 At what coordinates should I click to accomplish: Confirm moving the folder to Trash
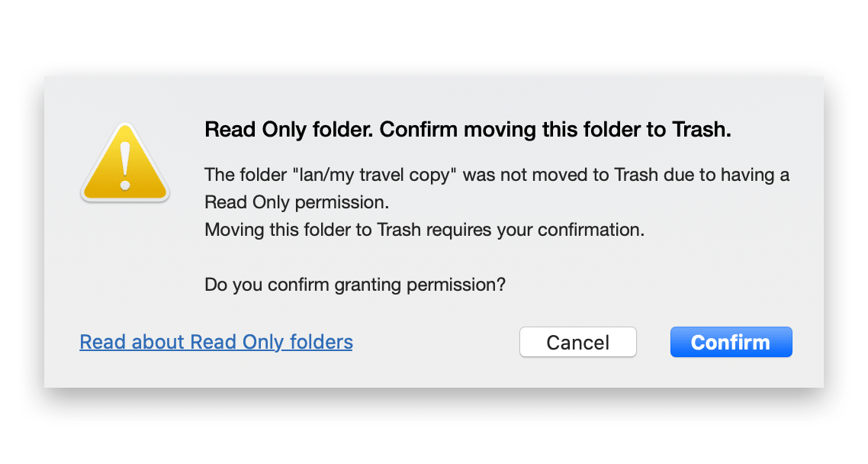pos(731,342)
